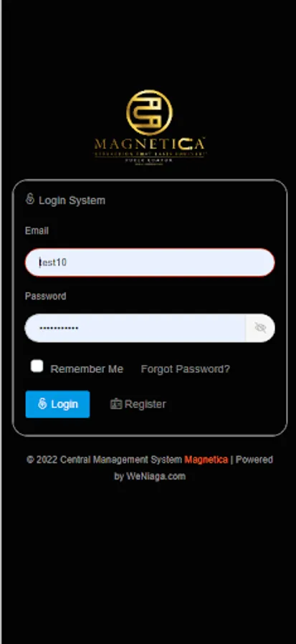Click the MAGNETICA wordmark under the emblem
This screenshot has width=296, height=644.
150,144
